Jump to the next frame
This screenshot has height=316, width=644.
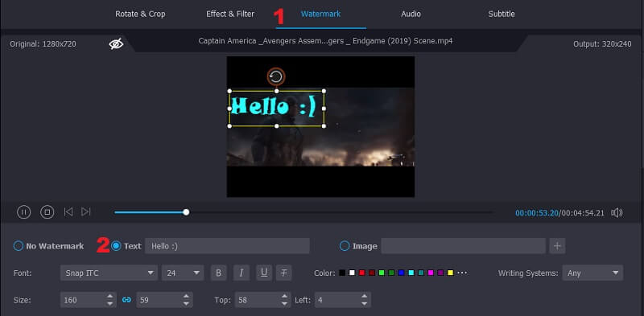coord(85,211)
